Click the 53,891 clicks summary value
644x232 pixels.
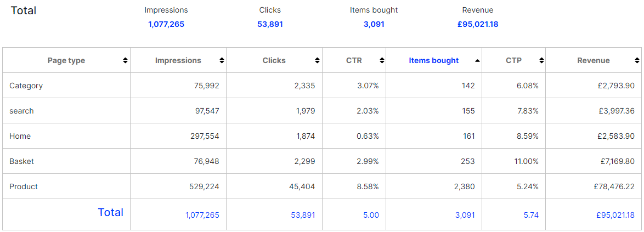[270, 24]
